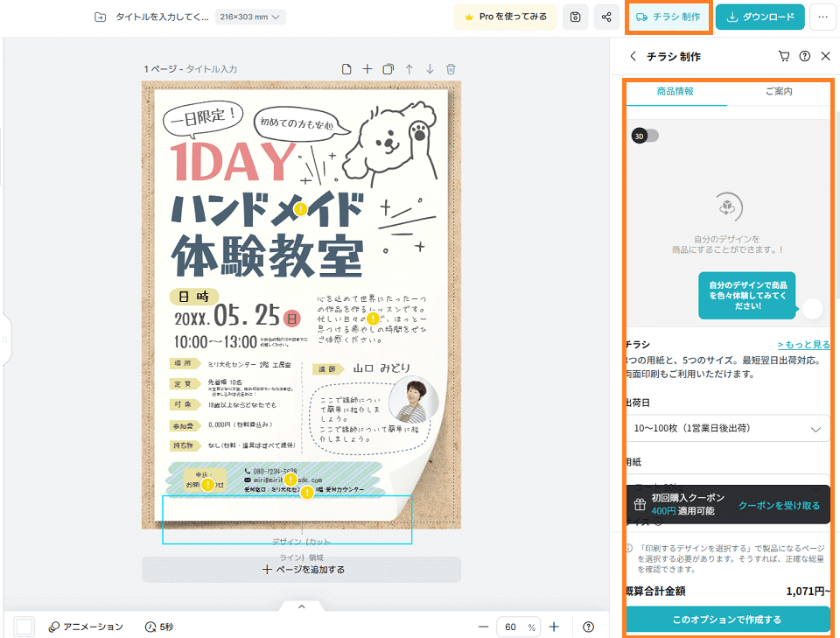Collapse the bottom panel with the chevron
This screenshot has width=840, height=638.
click(x=302, y=605)
